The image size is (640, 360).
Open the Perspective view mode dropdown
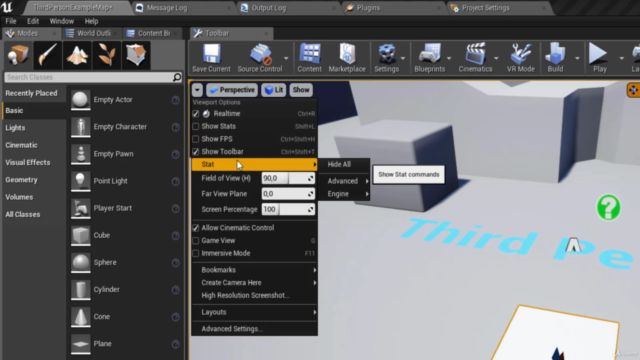tap(232, 90)
